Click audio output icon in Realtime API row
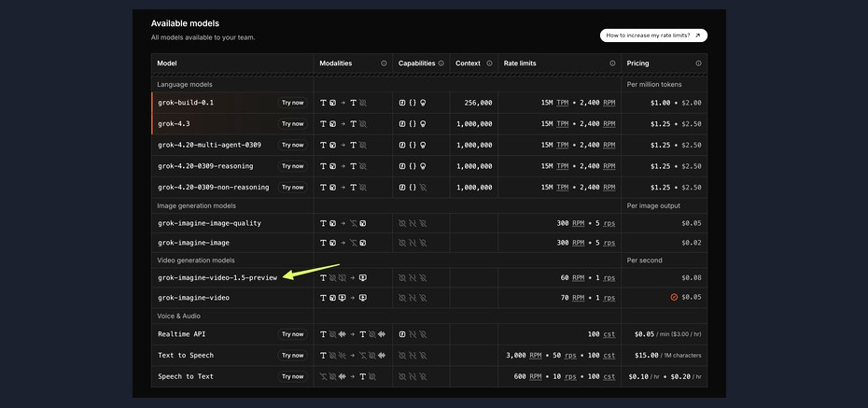Screen dimensions: 868x408 click(x=382, y=334)
